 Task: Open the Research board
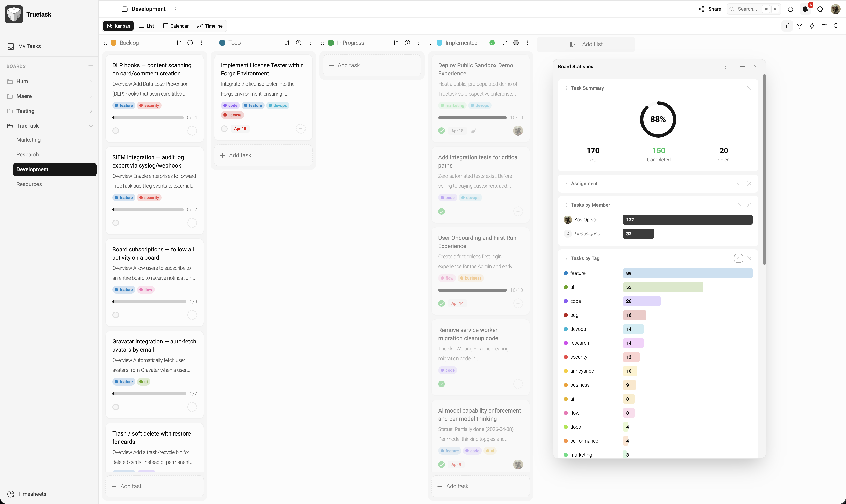point(28,155)
